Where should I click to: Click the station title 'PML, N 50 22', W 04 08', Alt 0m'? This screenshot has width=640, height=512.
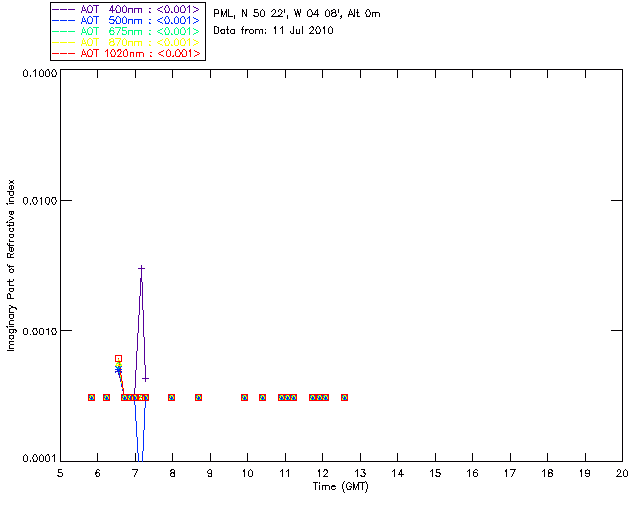point(297,14)
